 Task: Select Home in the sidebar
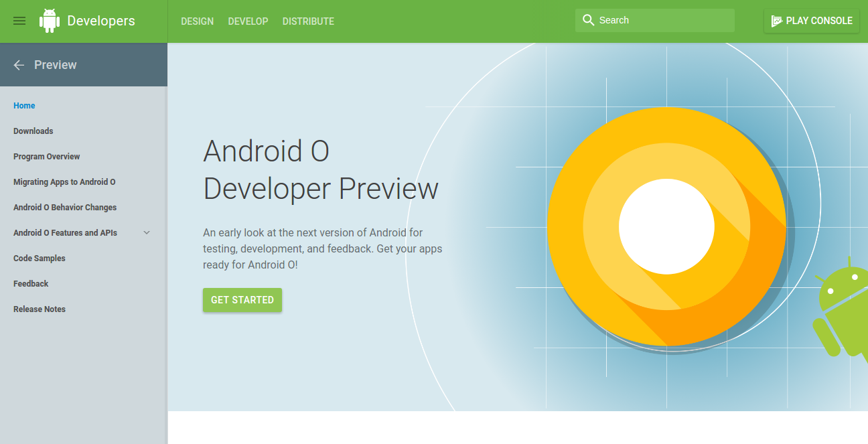click(x=24, y=106)
